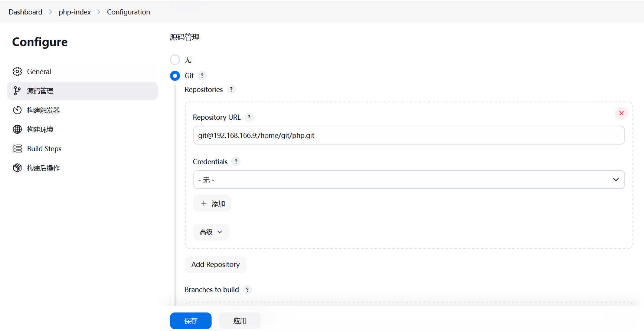Open help for the Git option

202,76
